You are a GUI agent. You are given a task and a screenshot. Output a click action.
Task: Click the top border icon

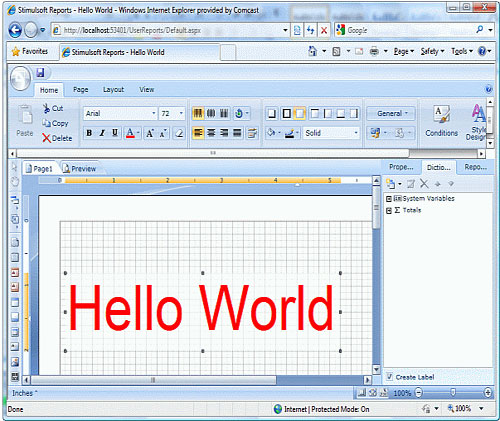coord(314,114)
